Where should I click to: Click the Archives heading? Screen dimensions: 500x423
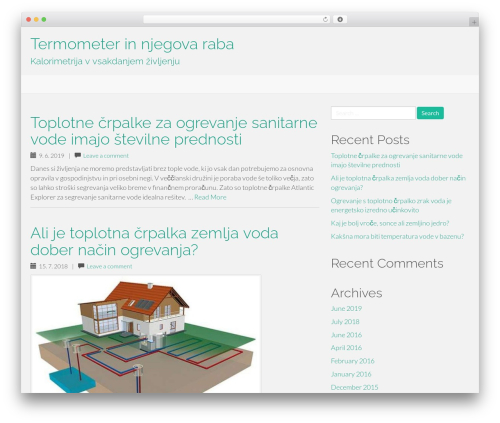(x=356, y=293)
